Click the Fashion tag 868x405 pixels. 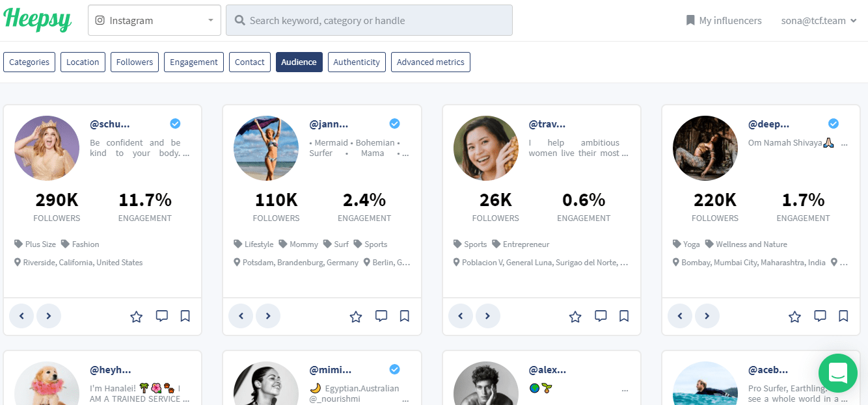[x=80, y=244]
